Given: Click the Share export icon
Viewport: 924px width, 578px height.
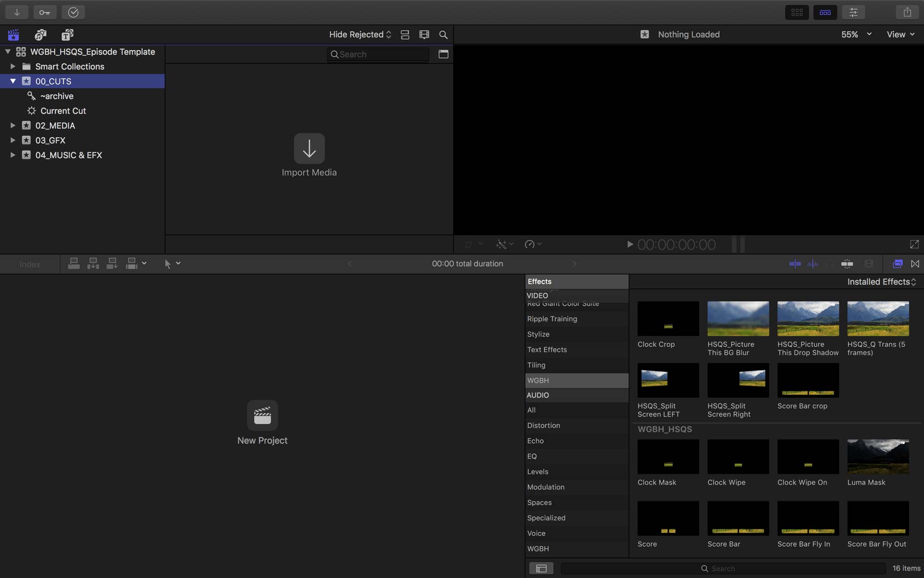Looking at the screenshot, I should coord(907,12).
